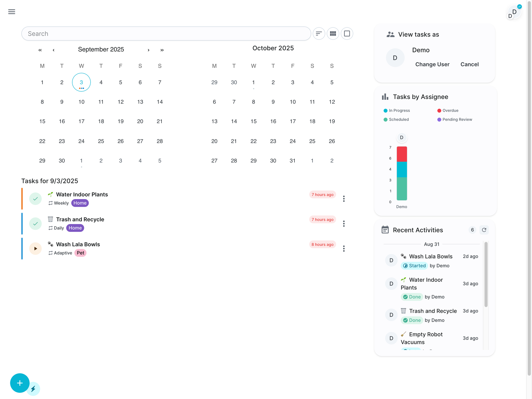This screenshot has height=399, width=532.
Task: Open more options for Wash Lala Bowls
Action: point(344,248)
